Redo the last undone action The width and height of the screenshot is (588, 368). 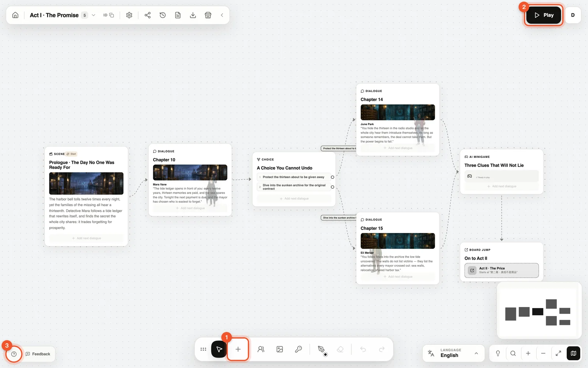pyautogui.click(x=382, y=349)
